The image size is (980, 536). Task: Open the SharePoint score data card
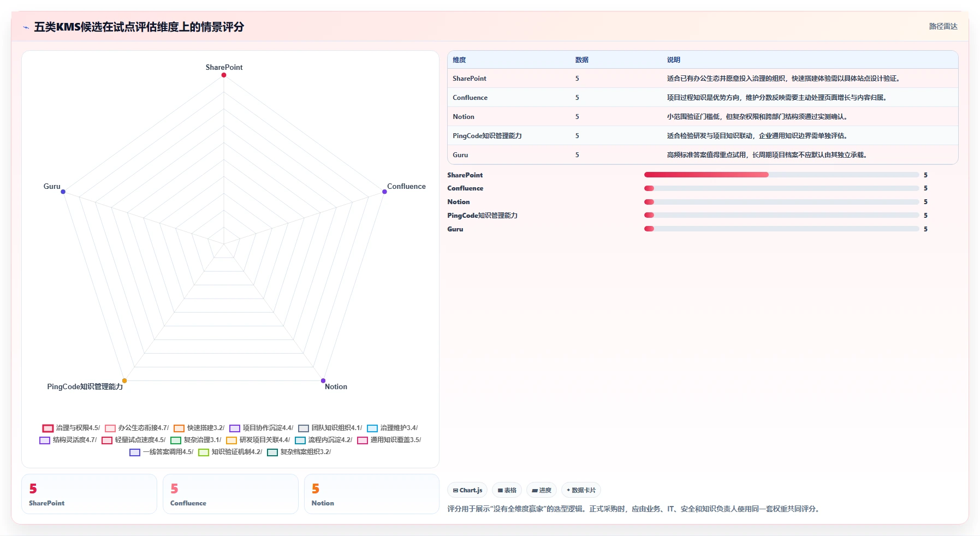pyautogui.click(x=89, y=494)
